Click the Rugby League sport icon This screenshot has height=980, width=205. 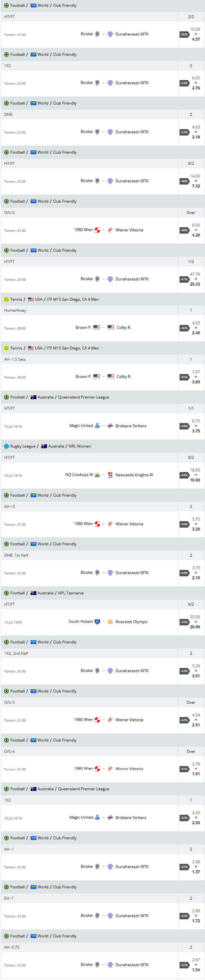[x=6, y=446]
